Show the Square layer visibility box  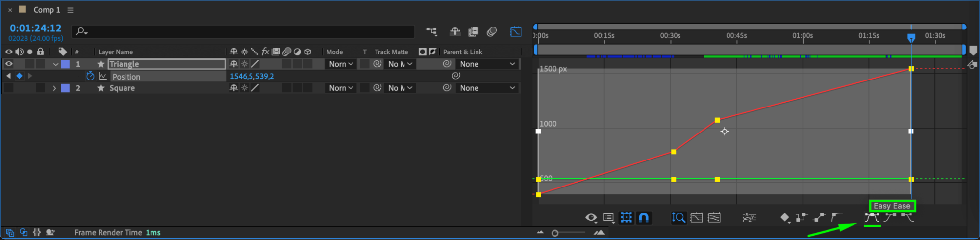point(9,88)
